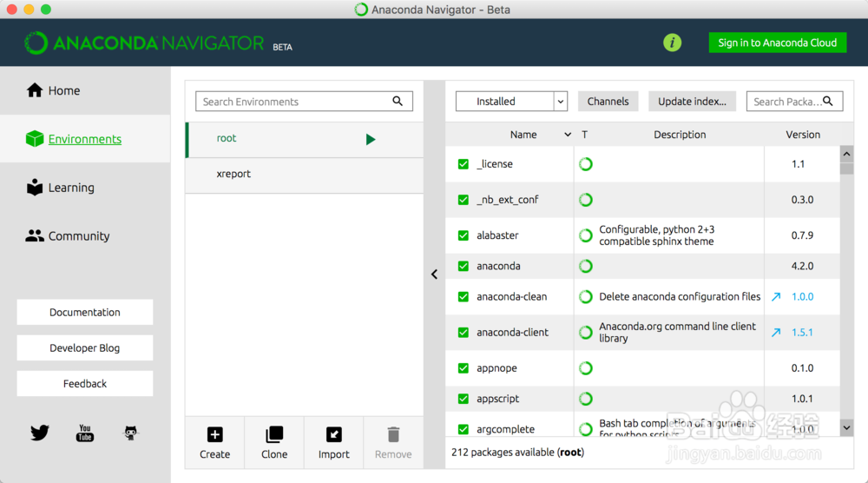Select the xreport environment
This screenshot has height=483, width=868.
click(x=305, y=175)
